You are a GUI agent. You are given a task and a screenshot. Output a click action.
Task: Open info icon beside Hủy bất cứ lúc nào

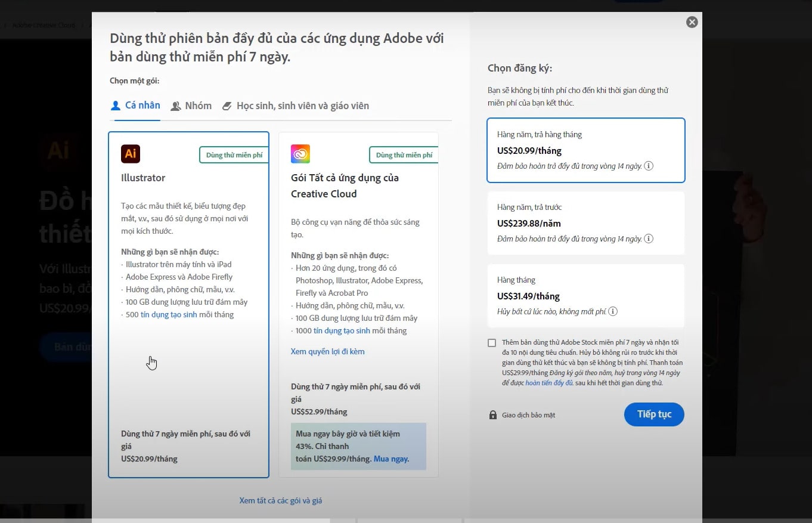click(x=613, y=311)
